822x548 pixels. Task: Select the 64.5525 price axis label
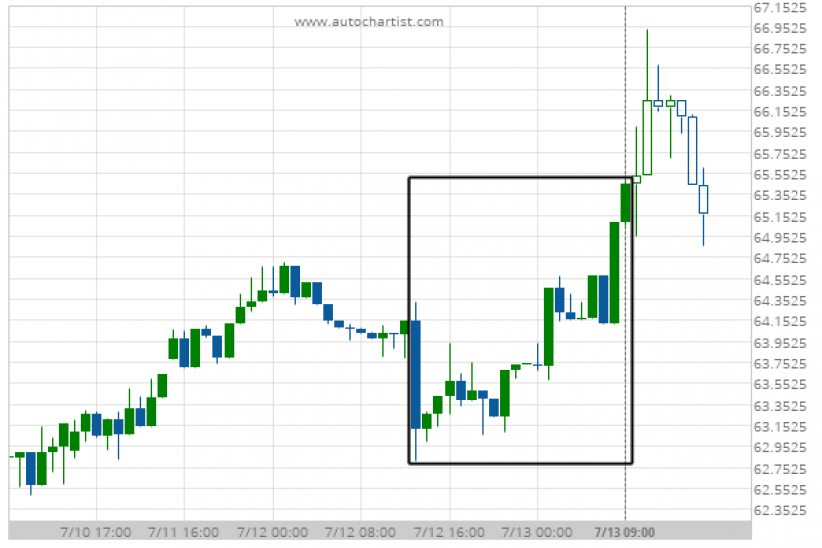[780, 280]
